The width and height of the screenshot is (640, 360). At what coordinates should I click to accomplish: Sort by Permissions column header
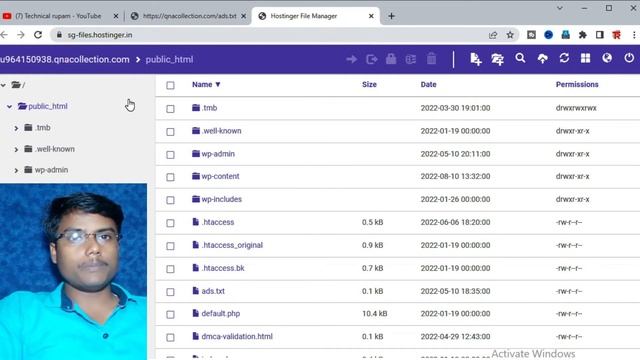tap(577, 84)
